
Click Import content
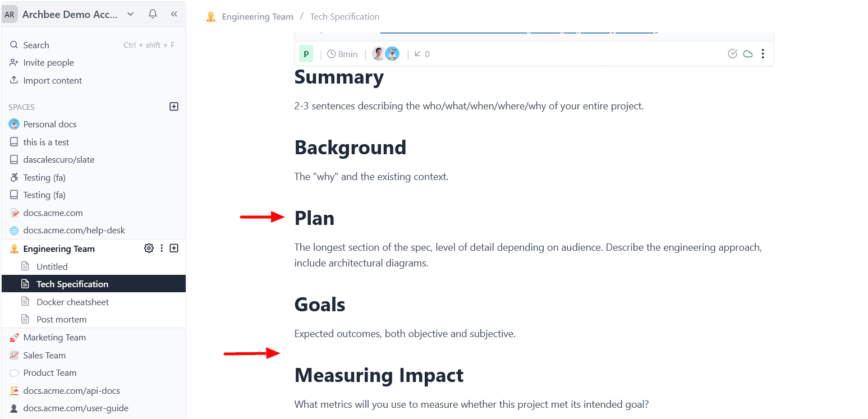(x=52, y=80)
